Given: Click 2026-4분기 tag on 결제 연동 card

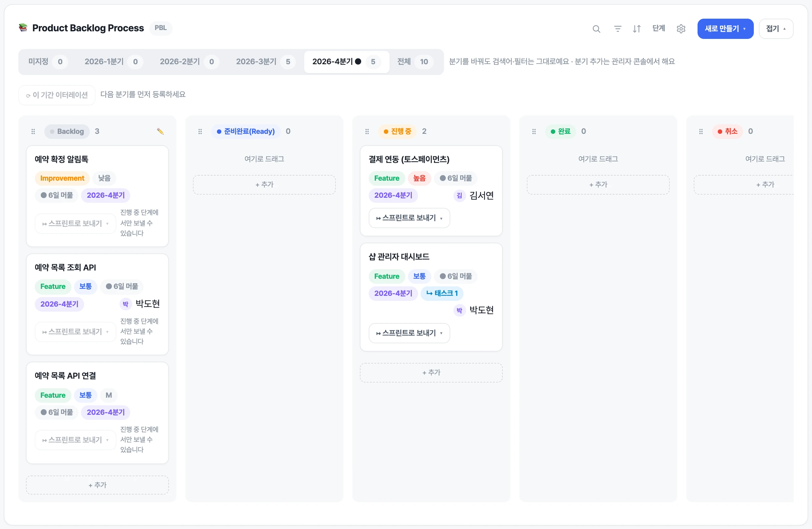Looking at the screenshot, I should pos(393,195).
